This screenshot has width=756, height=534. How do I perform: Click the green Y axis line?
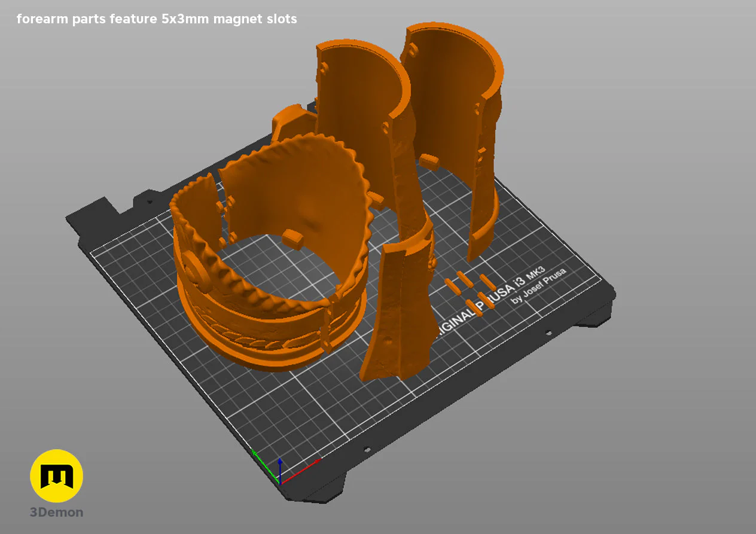tap(265, 466)
